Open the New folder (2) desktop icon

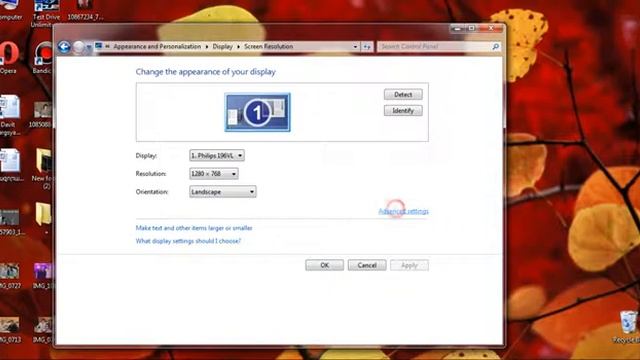(x=43, y=168)
